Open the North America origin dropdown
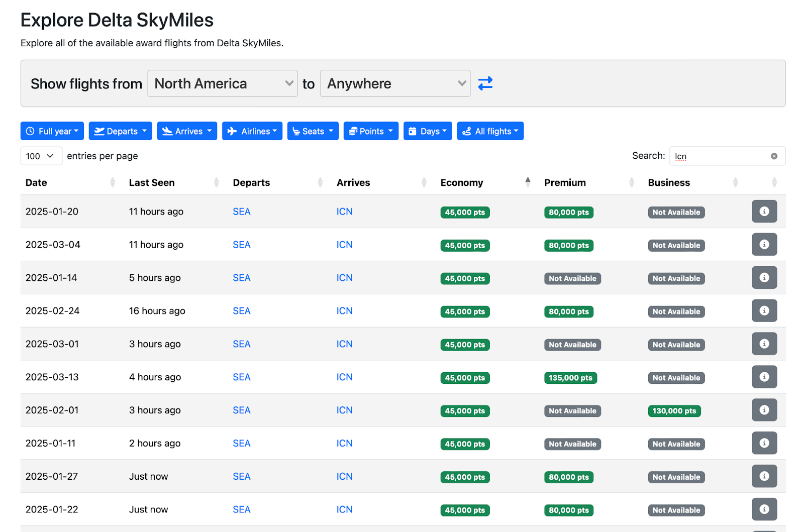This screenshot has width=804, height=532. pos(223,83)
